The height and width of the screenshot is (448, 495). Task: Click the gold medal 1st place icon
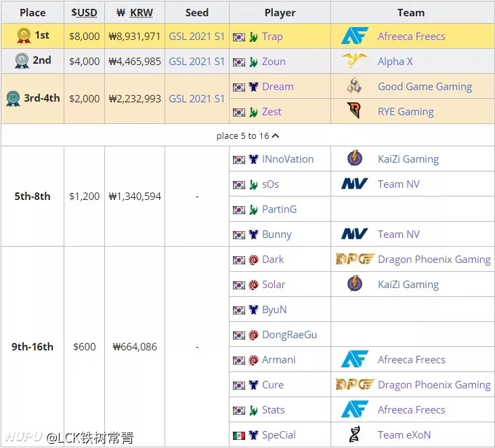click(x=24, y=35)
